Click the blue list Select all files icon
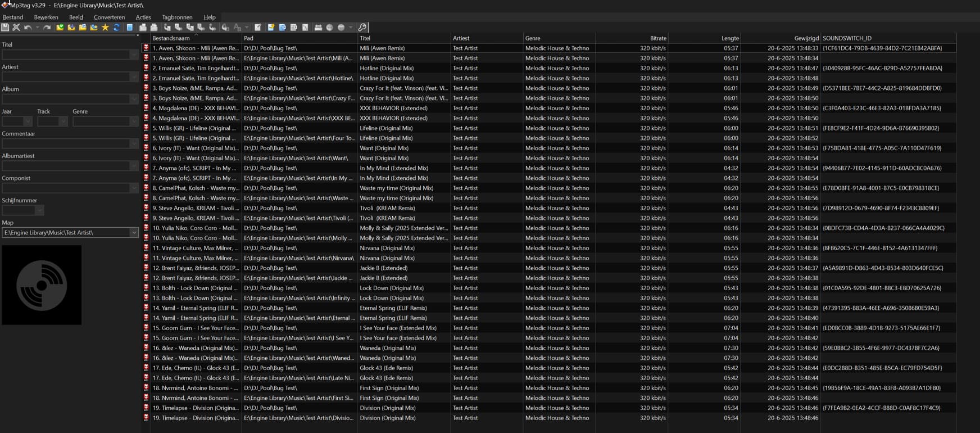This screenshot has width=980, height=433. tap(129, 27)
